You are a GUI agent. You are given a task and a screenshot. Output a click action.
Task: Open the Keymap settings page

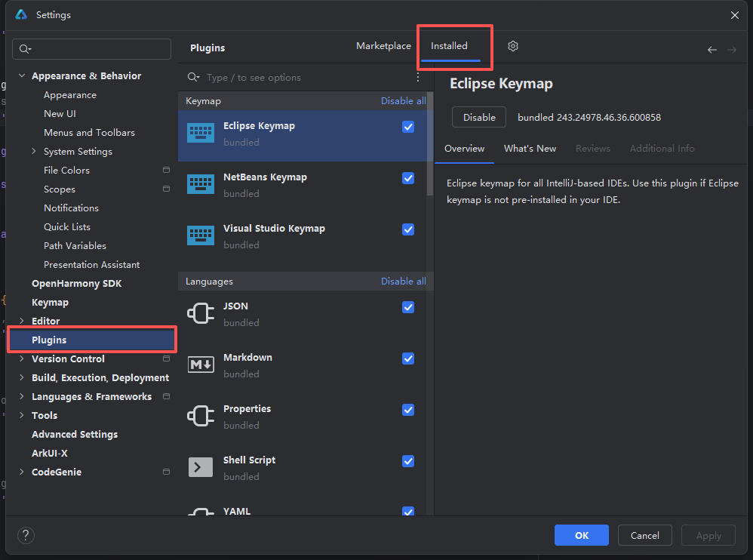50,302
